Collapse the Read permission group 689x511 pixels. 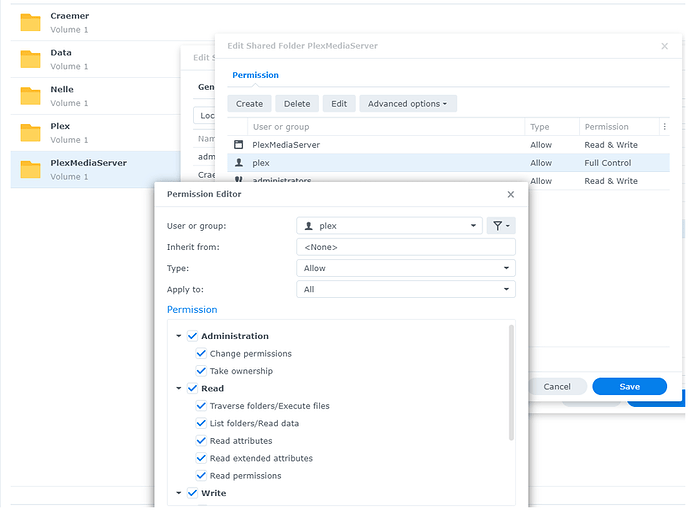pyautogui.click(x=179, y=388)
